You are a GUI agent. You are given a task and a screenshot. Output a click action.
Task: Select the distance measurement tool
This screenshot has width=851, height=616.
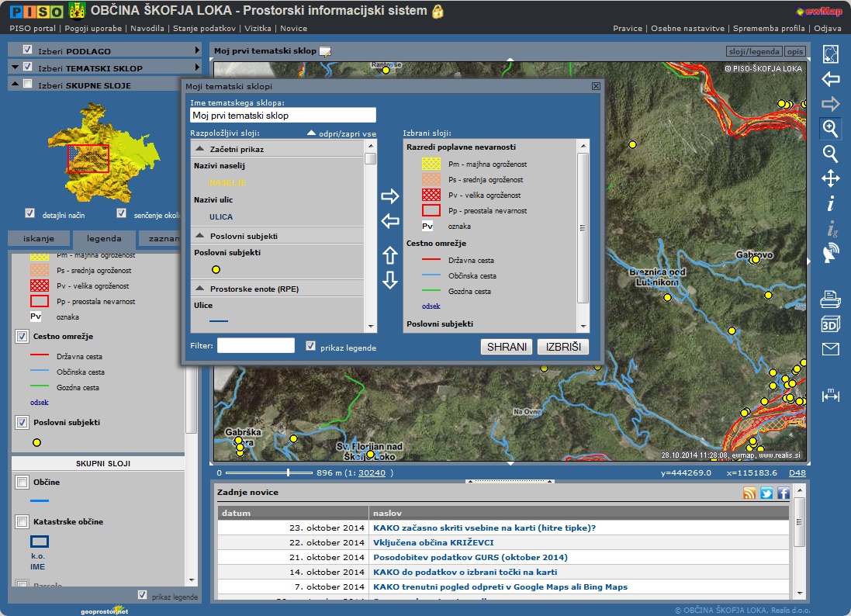click(x=831, y=396)
